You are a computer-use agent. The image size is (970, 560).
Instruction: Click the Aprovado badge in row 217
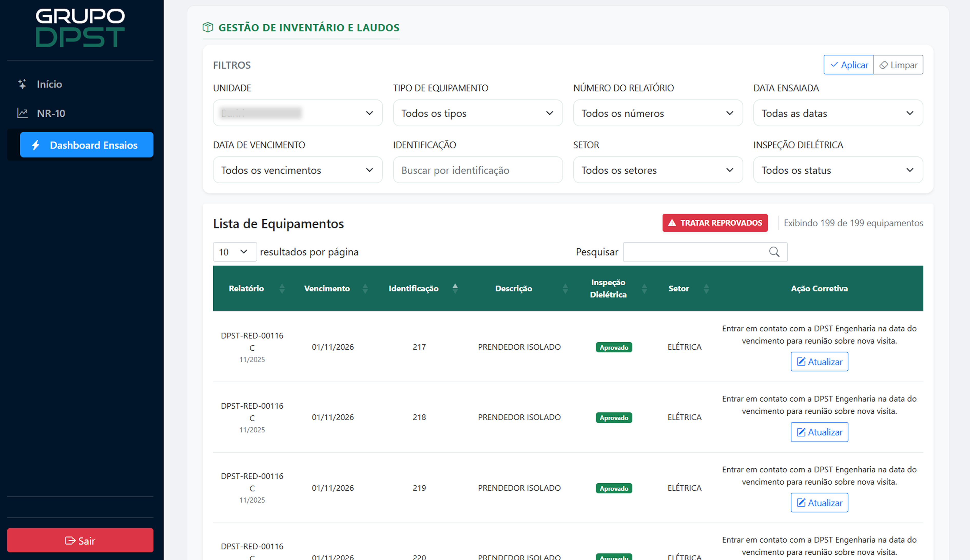point(614,347)
